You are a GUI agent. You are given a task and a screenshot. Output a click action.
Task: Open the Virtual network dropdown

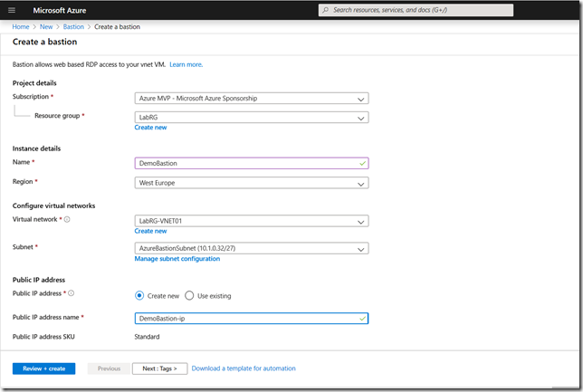(252, 221)
